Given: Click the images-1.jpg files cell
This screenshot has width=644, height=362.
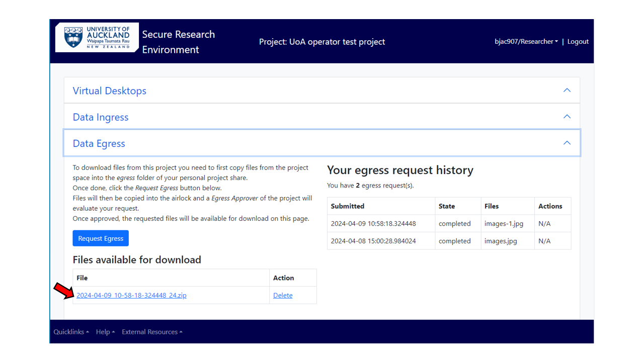Looking at the screenshot, I should 508,223.
